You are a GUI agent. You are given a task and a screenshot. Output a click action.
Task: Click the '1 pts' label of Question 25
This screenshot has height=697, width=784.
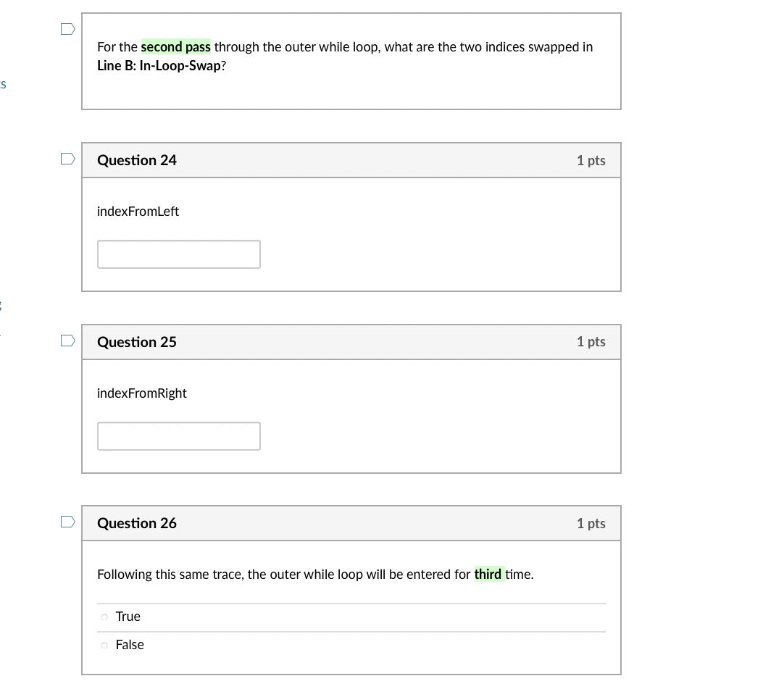(591, 341)
